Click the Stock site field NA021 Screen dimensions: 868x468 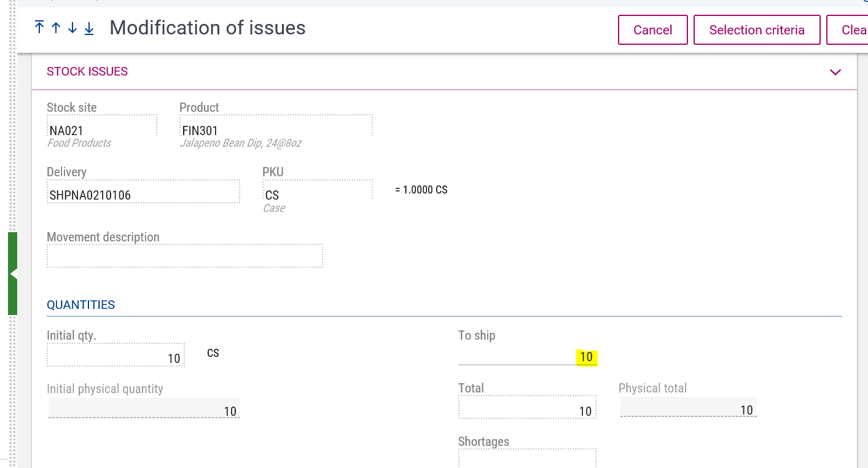pos(101,130)
